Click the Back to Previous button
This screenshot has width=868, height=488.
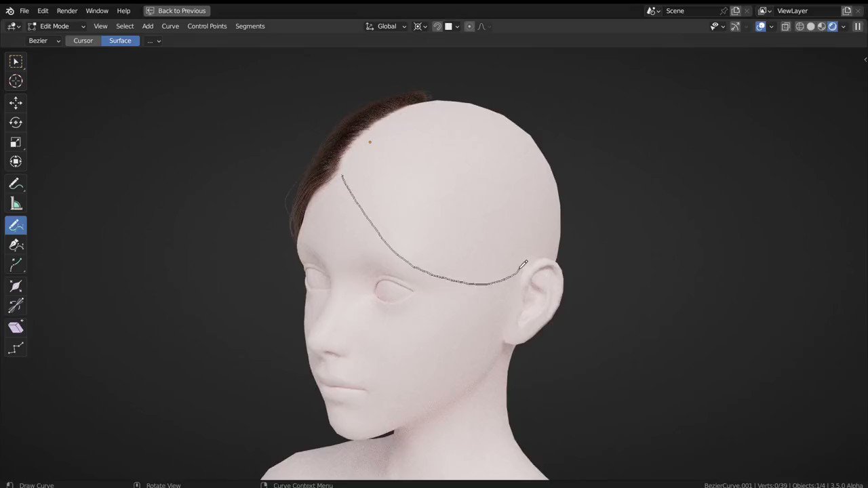176,10
